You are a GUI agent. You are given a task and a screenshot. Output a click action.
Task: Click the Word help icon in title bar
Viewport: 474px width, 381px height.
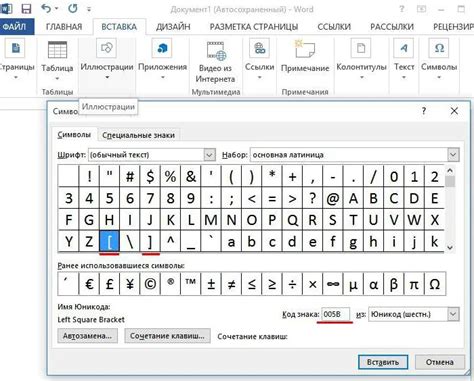[402, 9]
